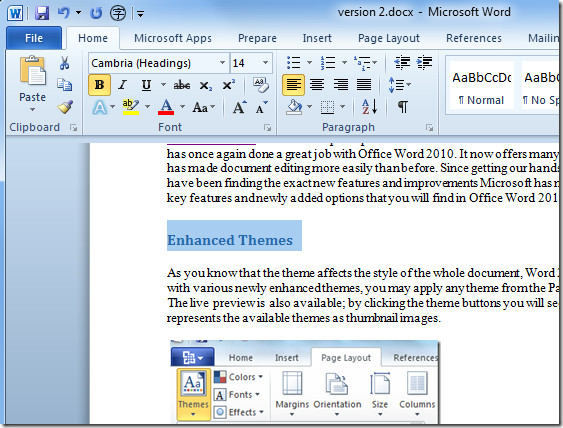Image resolution: width=563 pixels, height=428 pixels.
Task: Click the Sort A-Z icon
Action: click(369, 107)
